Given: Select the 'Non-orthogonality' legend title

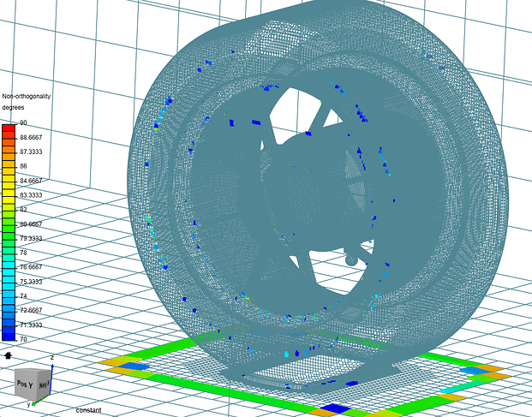Looking at the screenshot, I should tap(27, 96).
